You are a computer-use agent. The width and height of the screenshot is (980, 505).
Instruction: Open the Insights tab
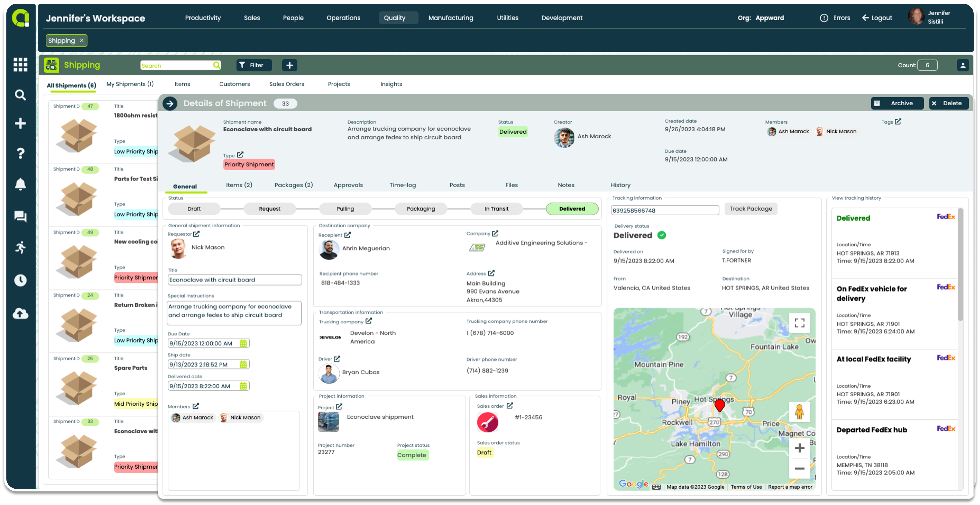391,84
